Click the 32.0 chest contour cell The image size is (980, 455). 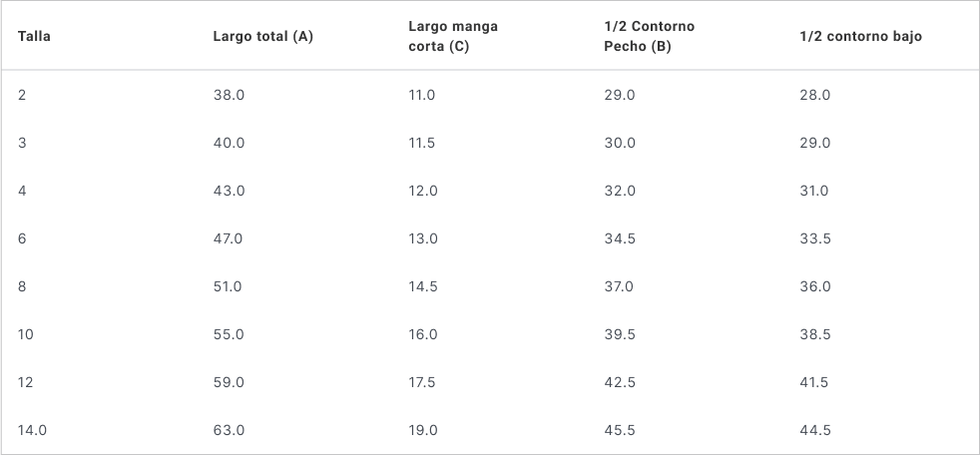pos(620,191)
